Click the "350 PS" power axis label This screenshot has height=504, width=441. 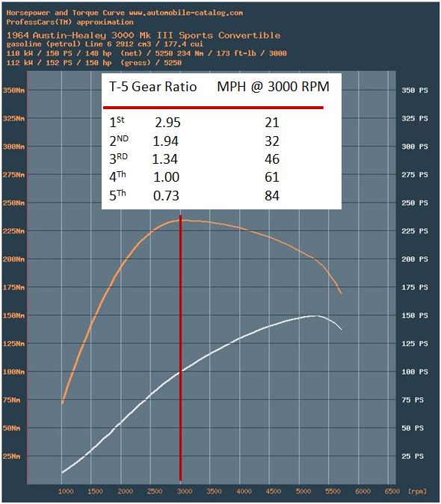pos(415,90)
